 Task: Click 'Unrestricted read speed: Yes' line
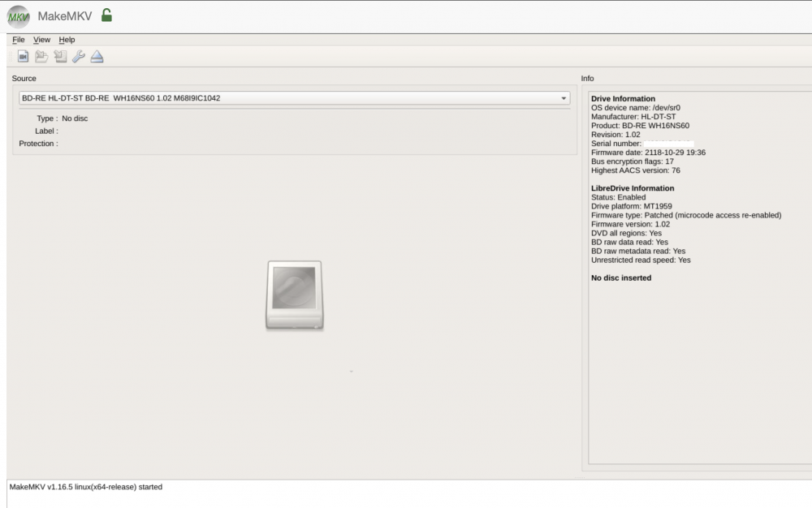pyautogui.click(x=641, y=260)
